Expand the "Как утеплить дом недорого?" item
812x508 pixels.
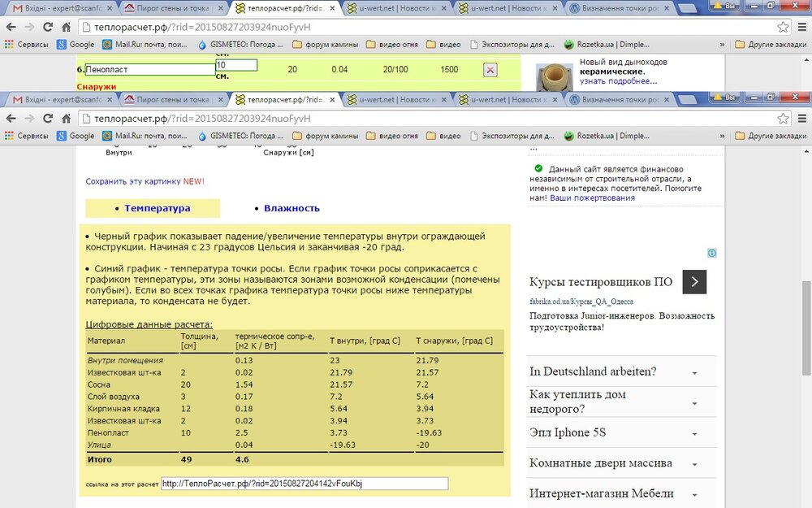695,402
